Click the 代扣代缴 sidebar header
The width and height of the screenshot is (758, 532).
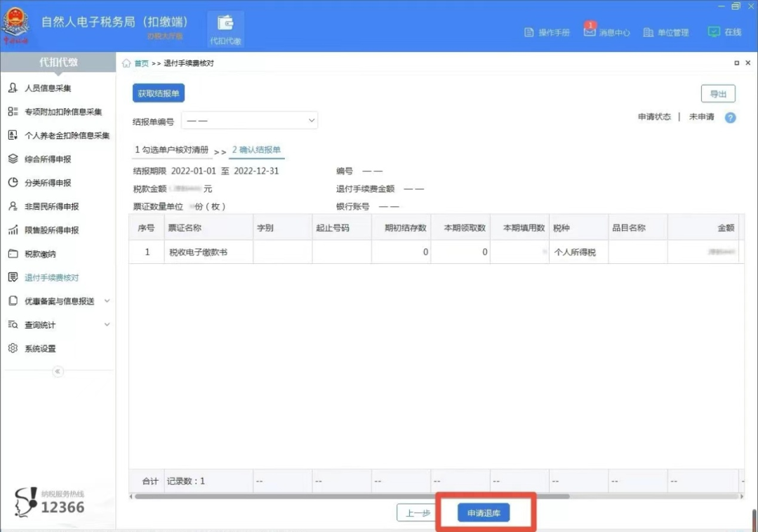(x=58, y=62)
